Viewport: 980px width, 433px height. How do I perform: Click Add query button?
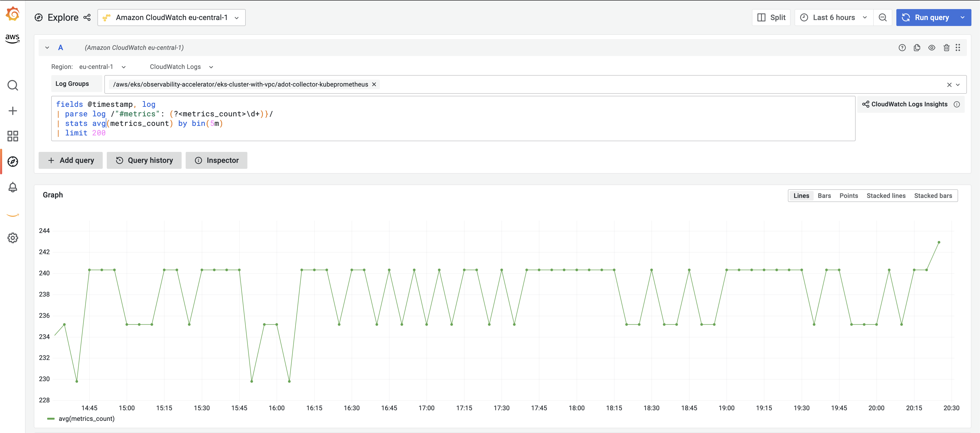[x=70, y=160]
